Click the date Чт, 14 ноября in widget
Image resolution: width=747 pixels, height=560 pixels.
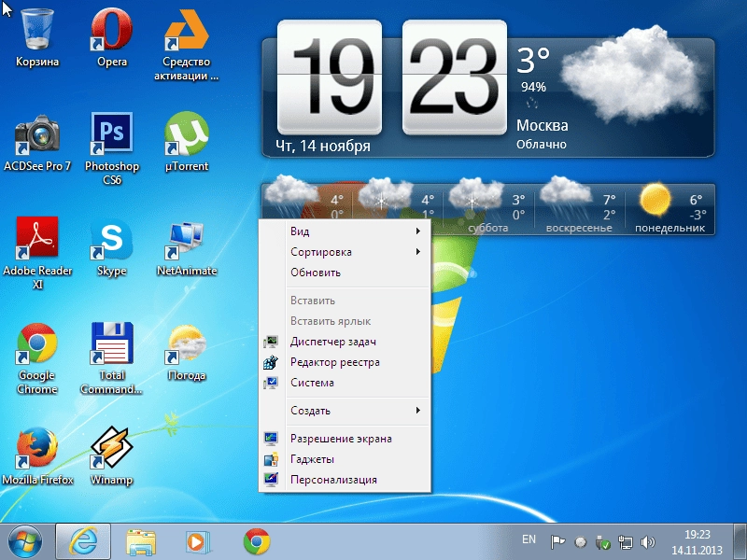coord(323,146)
